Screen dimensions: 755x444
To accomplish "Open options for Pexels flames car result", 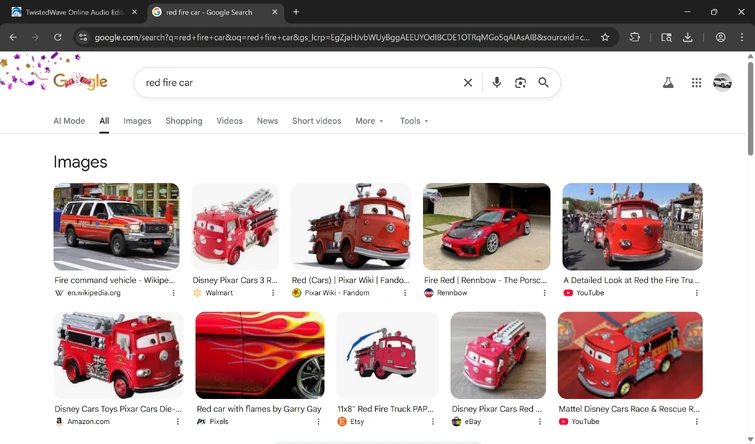I will coord(318,421).
